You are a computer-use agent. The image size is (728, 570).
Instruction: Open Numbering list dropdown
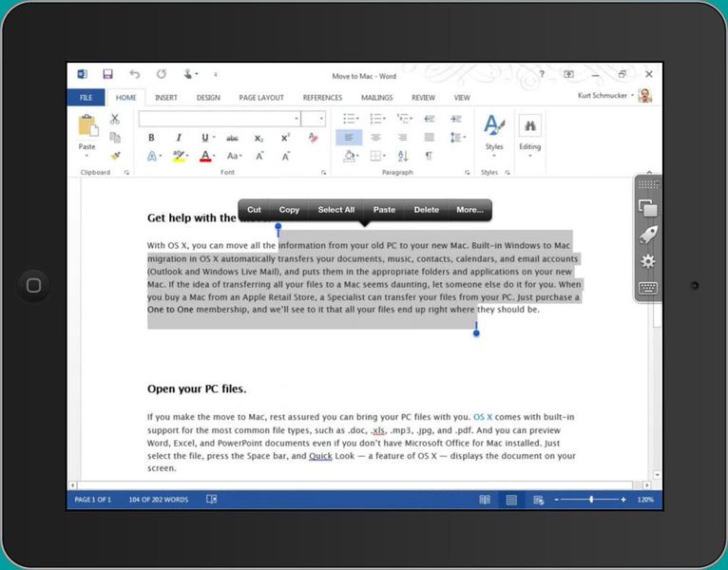(x=384, y=119)
